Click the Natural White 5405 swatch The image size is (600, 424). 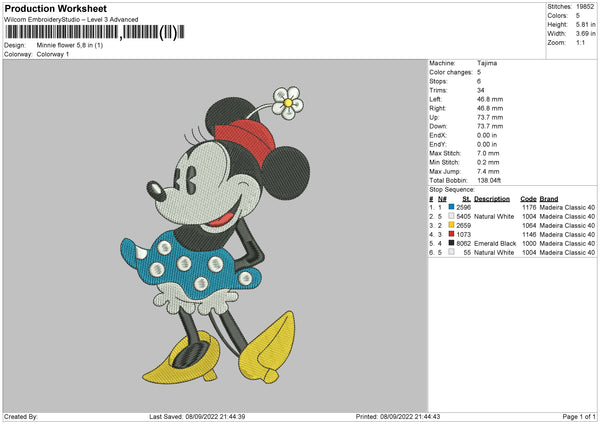point(452,216)
